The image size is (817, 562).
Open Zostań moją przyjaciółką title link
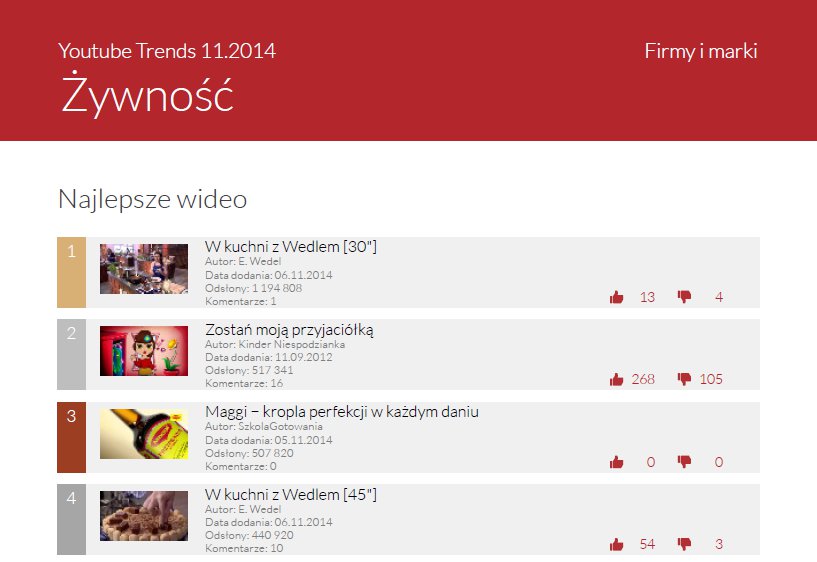pos(289,329)
